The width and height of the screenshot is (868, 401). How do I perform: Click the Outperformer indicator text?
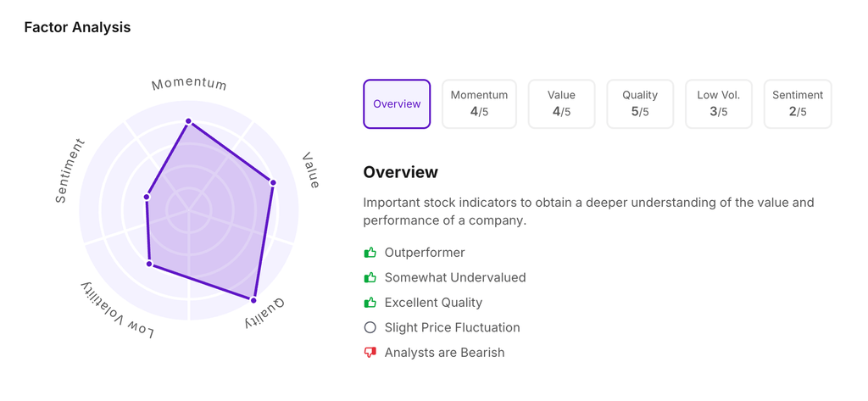pos(425,253)
